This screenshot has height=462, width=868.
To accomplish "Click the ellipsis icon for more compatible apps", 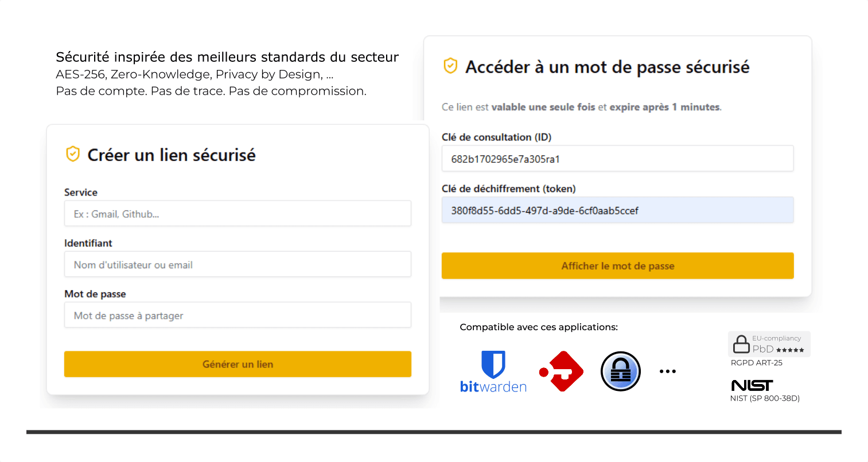I will click(x=667, y=371).
